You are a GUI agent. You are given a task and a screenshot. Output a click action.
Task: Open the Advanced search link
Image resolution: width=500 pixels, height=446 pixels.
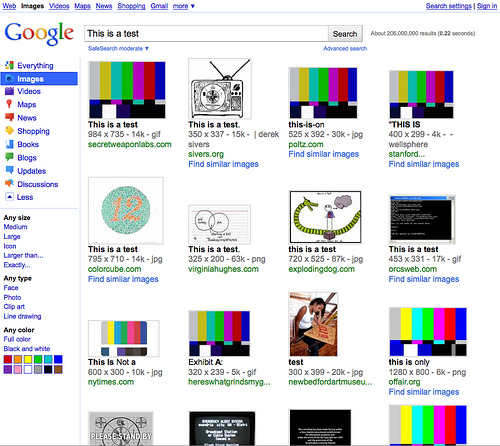coord(345,48)
